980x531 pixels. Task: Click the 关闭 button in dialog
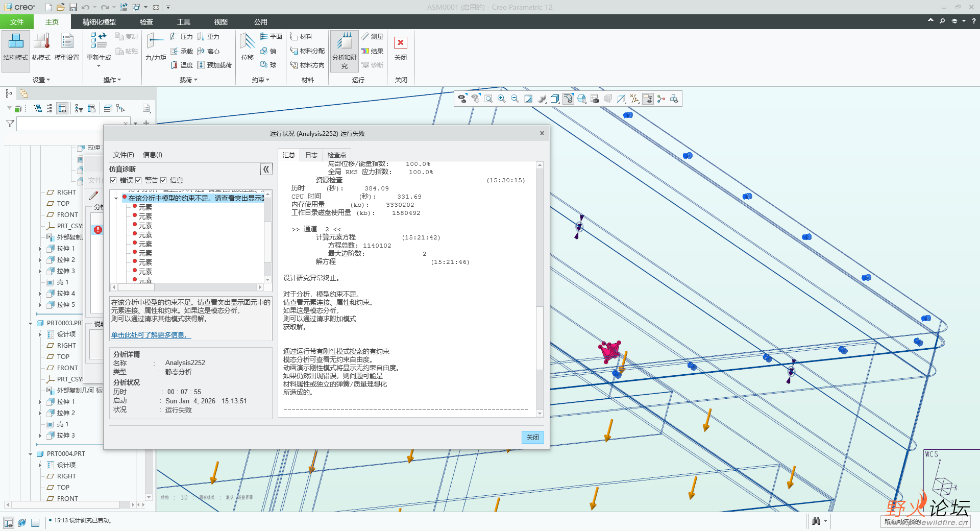coord(532,437)
